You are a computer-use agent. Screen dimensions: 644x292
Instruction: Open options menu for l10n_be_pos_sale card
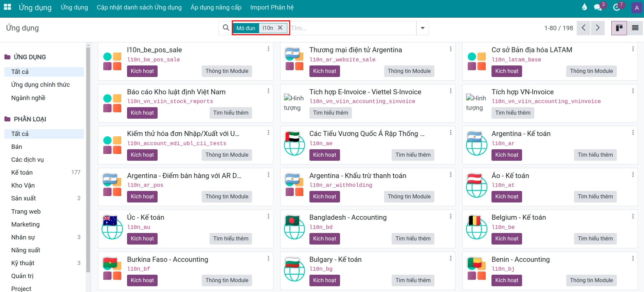(268, 49)
